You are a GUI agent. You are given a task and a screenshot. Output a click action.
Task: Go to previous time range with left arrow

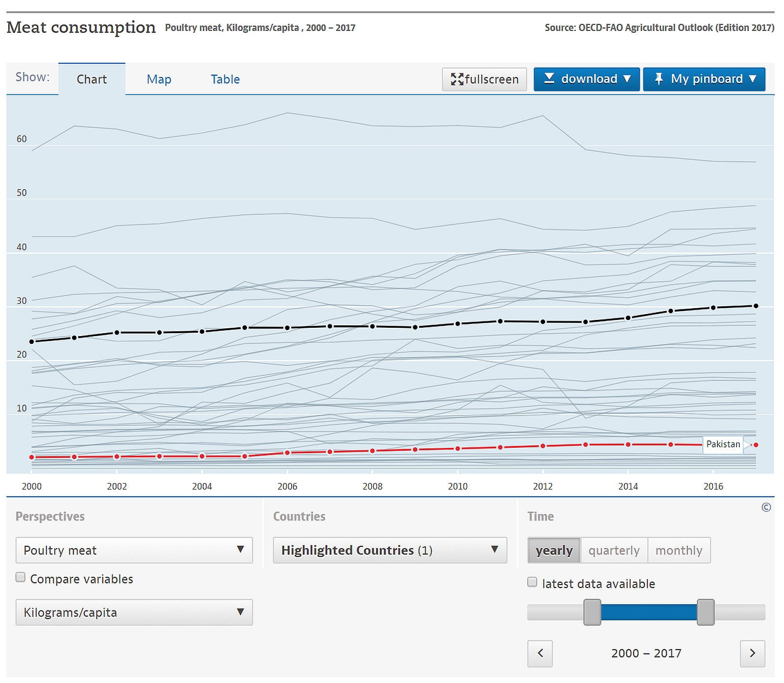tap(540, 653)
